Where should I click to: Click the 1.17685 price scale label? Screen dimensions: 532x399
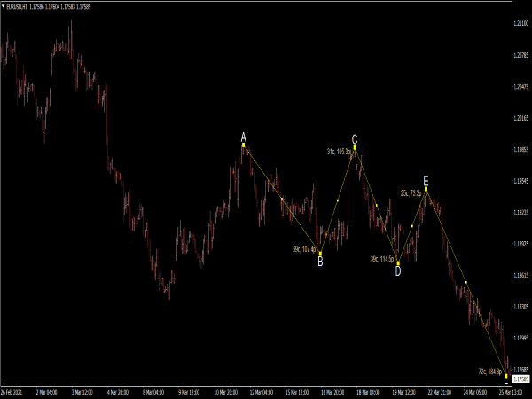click(x=521, y=369)
